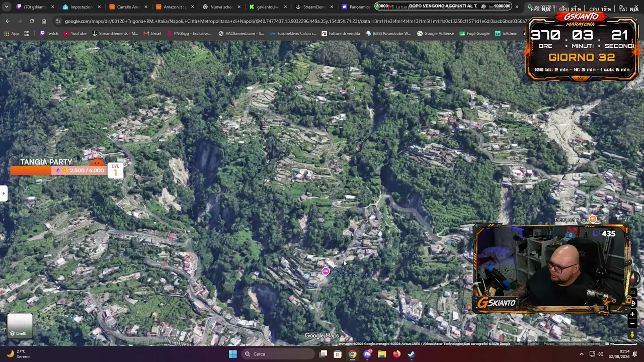Open the StreamElements bookmark

115,34
